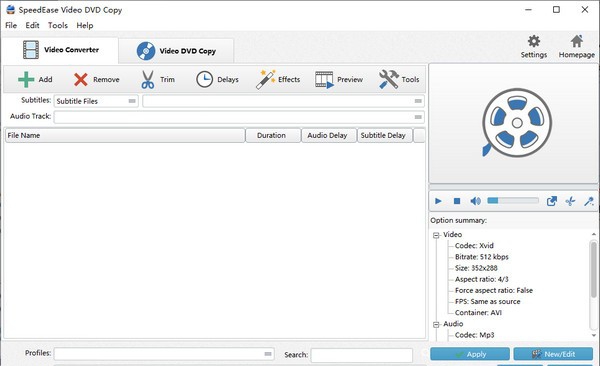Open the Subtitle Files dropdown
Viewport: 600px width, 366px height.
click(96, 101)
